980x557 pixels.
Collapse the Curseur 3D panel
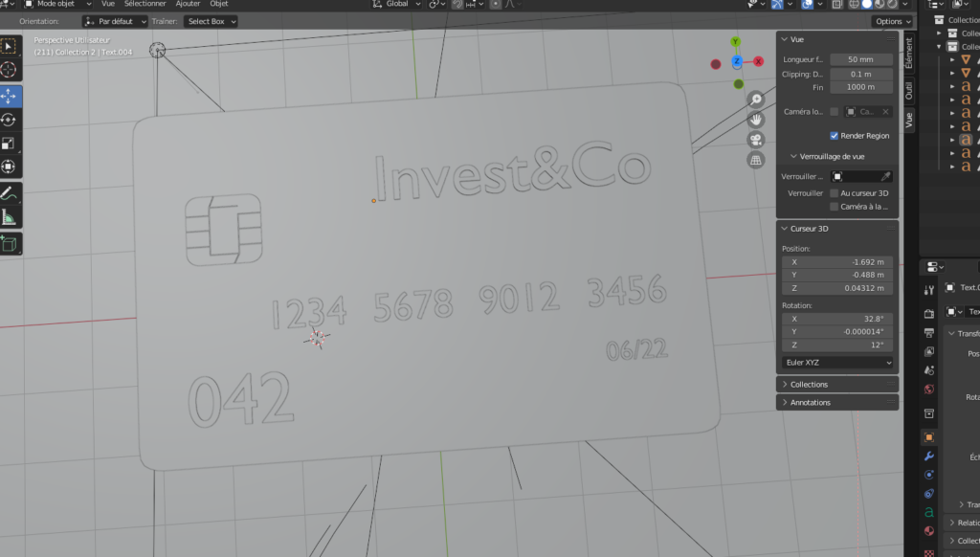(x=785, y=229)
